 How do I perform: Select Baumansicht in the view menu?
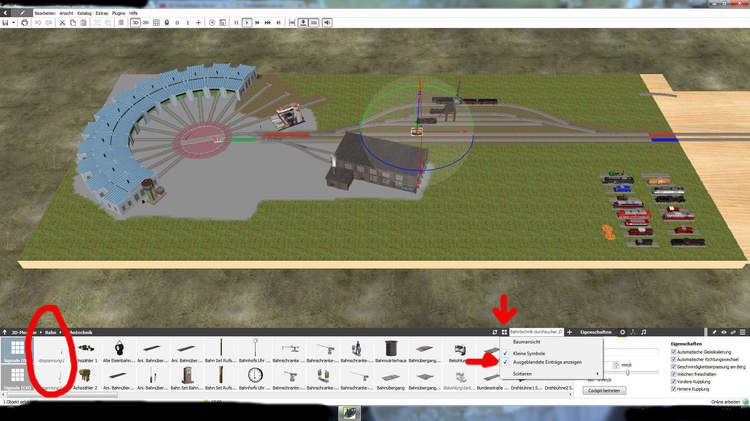(551, 342)
